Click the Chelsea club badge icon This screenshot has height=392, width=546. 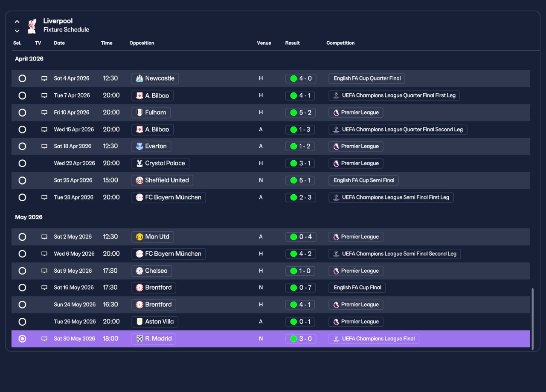pos(139,271)
